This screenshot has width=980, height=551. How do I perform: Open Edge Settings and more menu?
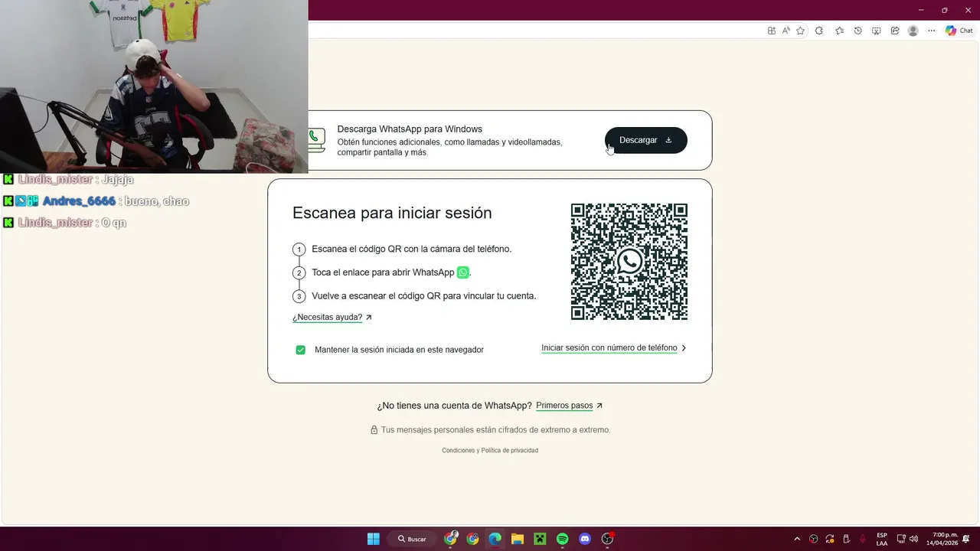(x=931, y=31)
